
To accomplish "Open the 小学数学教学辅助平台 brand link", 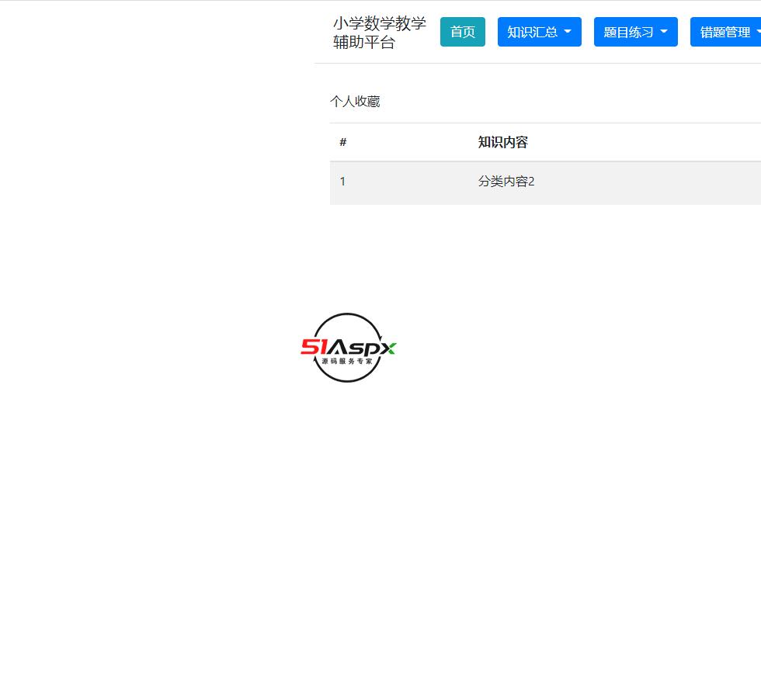I will coord(379,32).
